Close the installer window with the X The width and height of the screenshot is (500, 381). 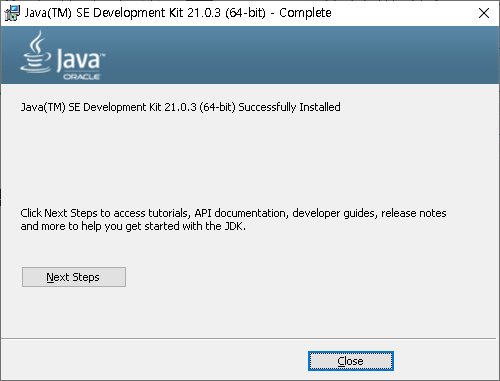tap(484, 13)
